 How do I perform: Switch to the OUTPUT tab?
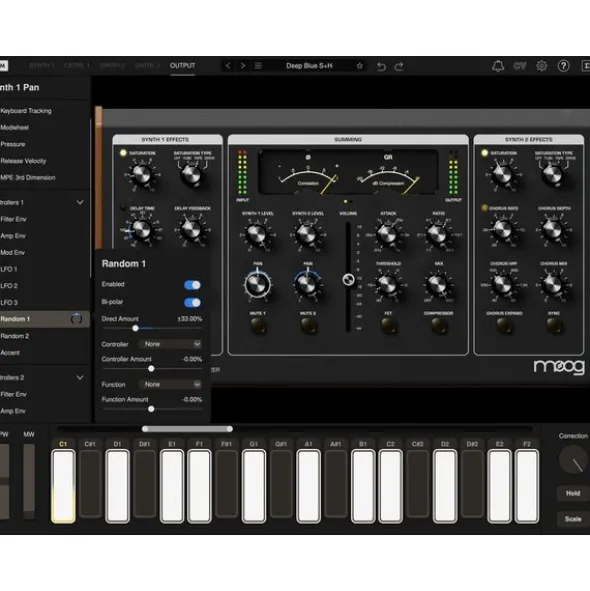point(182,66)
